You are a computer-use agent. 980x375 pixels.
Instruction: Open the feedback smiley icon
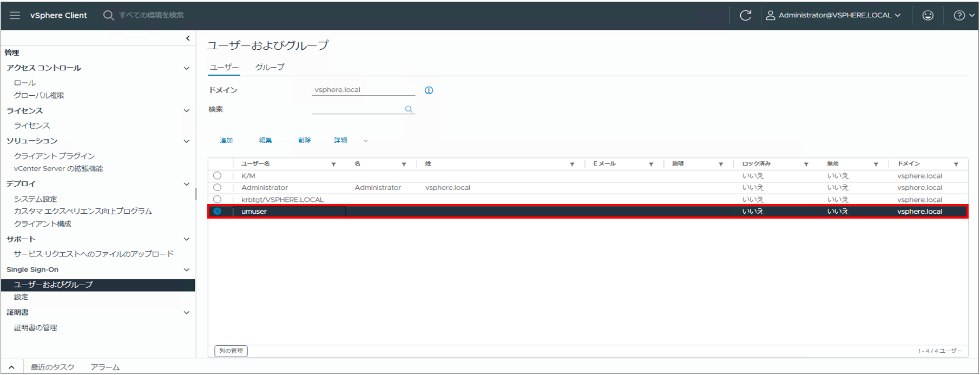928,15
